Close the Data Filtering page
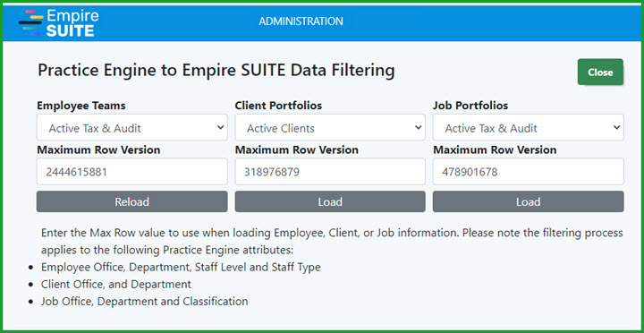Viewport: 644px width, 333px height. pos(600,73)
